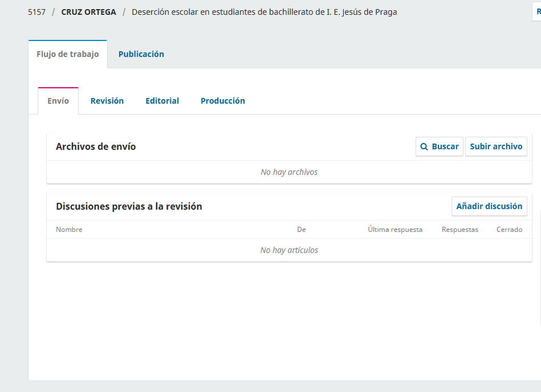This screenshot has height=392, width=541.
Task: Open the Publicación tab
Action: pyautogui.click(x=141, y=54)
